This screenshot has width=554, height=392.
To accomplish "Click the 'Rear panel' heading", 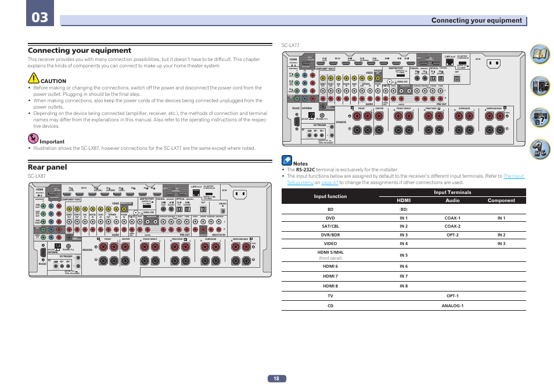I will pos(48,167).
